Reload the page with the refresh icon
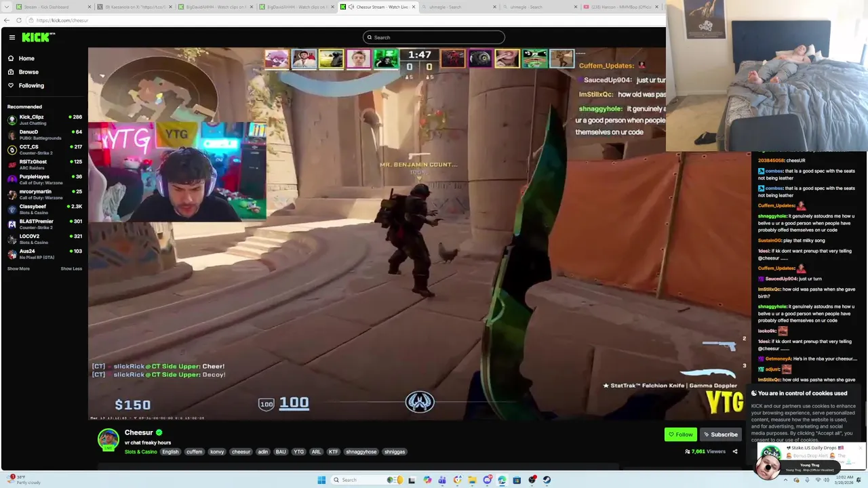This screenshot has height=488, width=868. 19,20
